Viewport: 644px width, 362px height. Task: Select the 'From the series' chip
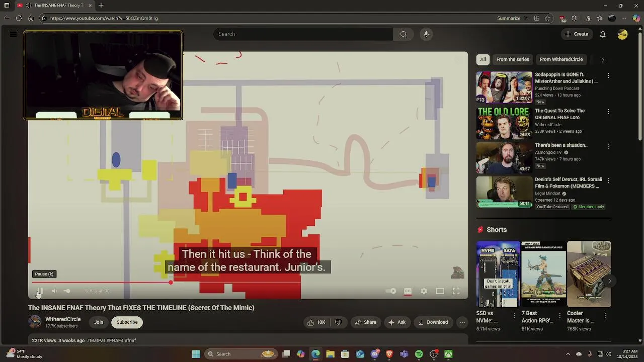(513, 59)
